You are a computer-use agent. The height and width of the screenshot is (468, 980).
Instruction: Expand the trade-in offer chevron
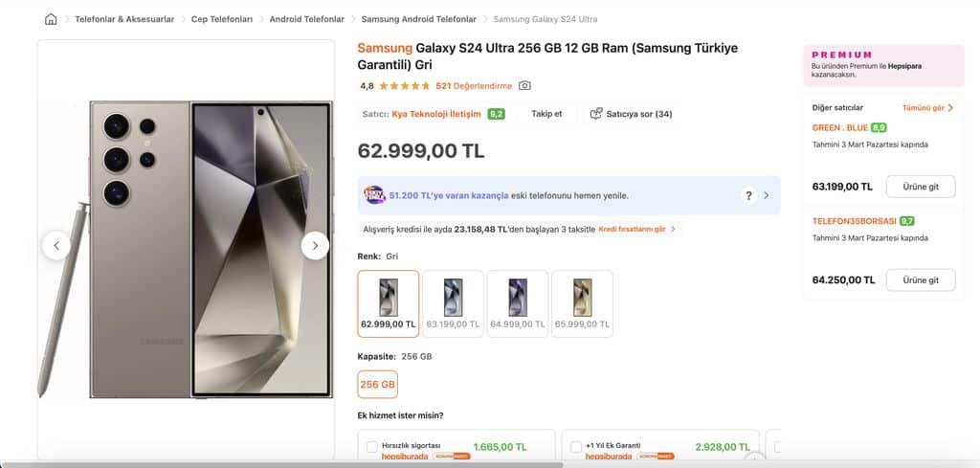pyautogui.click(x=766, y=195)
